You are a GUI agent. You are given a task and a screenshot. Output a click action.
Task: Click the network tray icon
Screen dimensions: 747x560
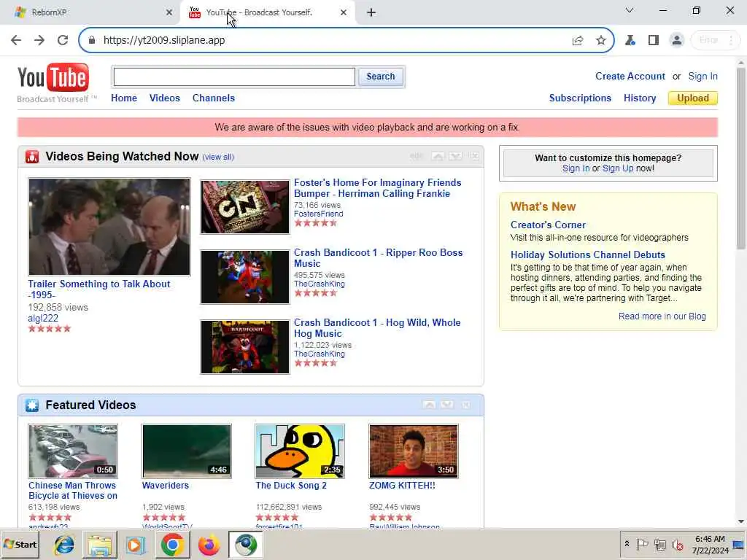point(659,544)
